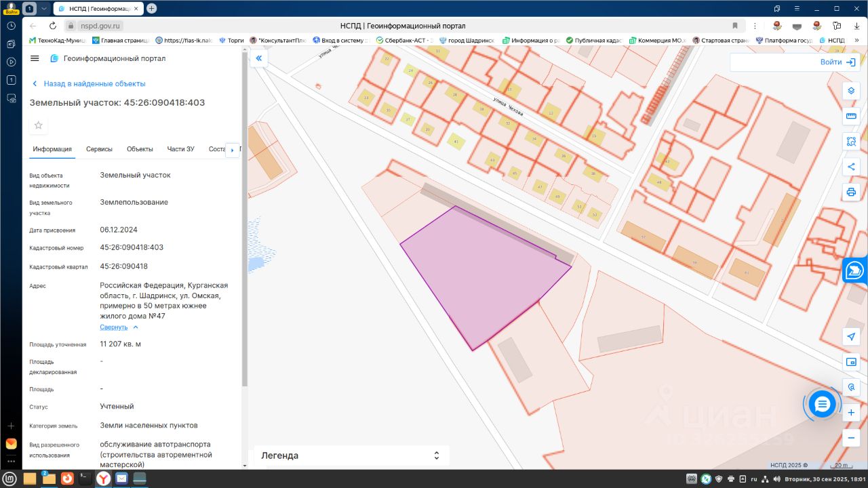This screenshot has width=868, height=488.
Task: Switch to the Сервисы tab
Action: (99, 149)
